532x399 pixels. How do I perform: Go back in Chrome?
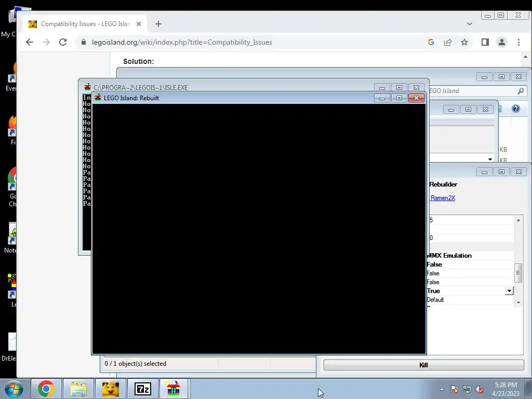click(30, 42)
